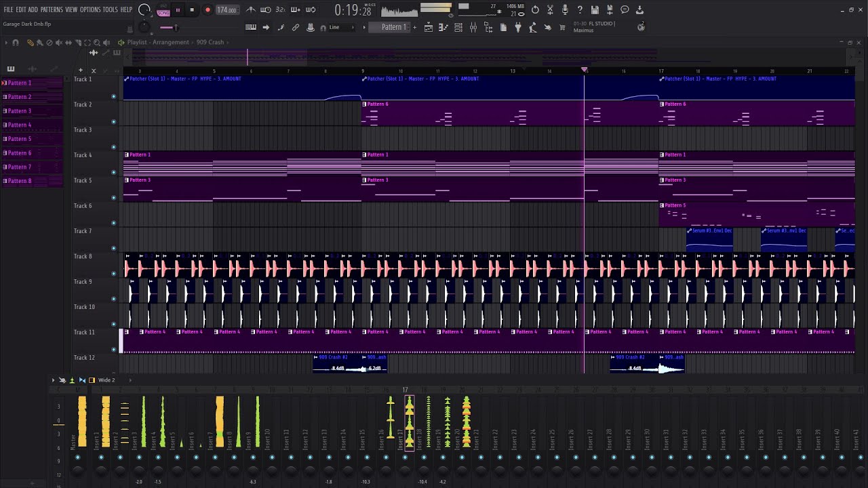The image size is (868, 488).
Task: Click the question mark help icon
Action: (580, 9)
